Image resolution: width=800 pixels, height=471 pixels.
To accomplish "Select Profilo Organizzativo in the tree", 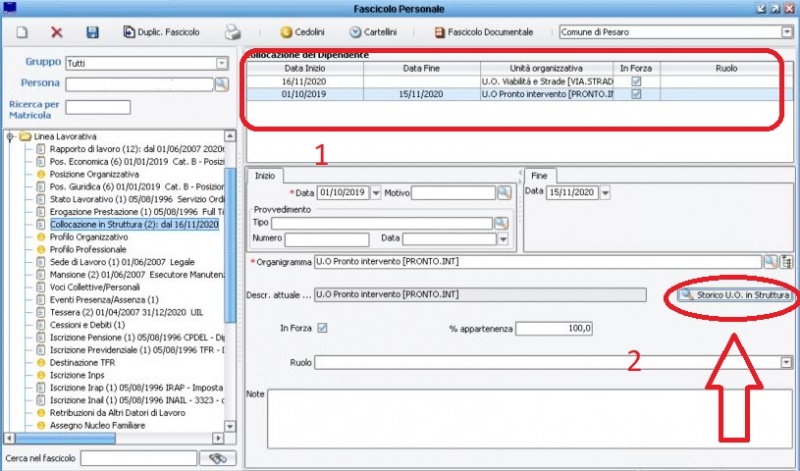I will coord(94,238).
